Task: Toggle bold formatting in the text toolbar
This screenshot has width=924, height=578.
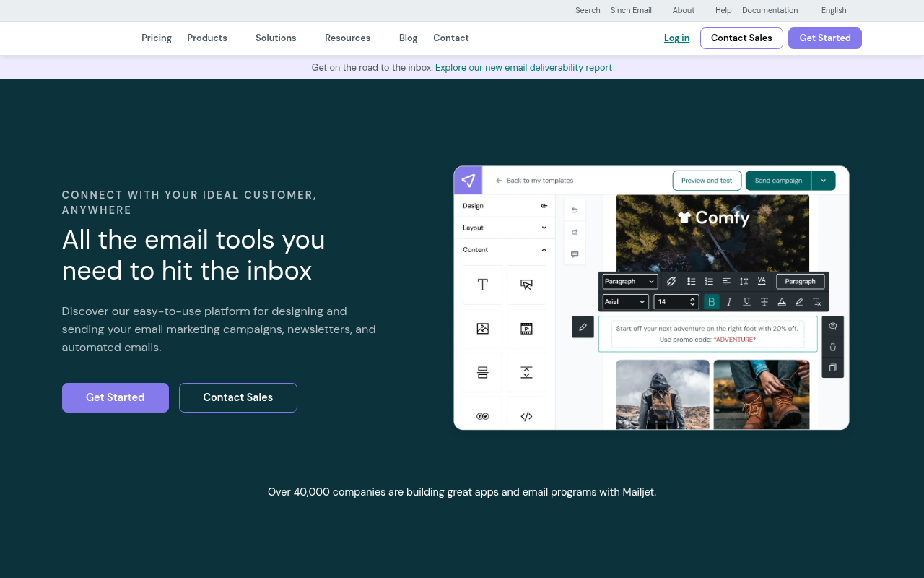Action: (x=712, y=302)
